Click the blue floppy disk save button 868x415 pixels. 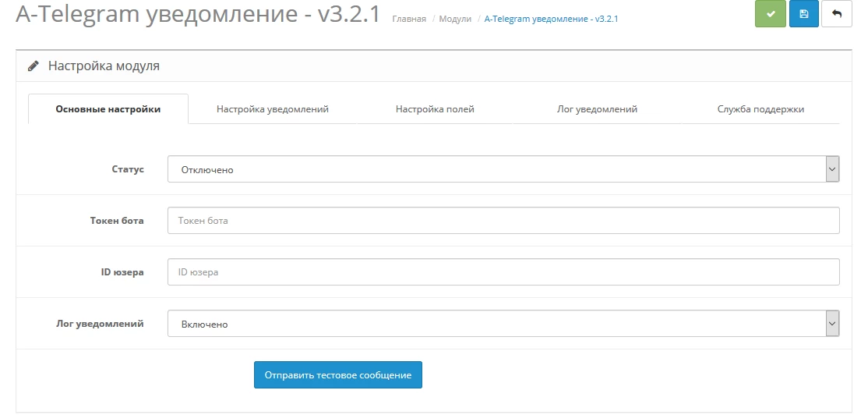[x=804, y=14]
